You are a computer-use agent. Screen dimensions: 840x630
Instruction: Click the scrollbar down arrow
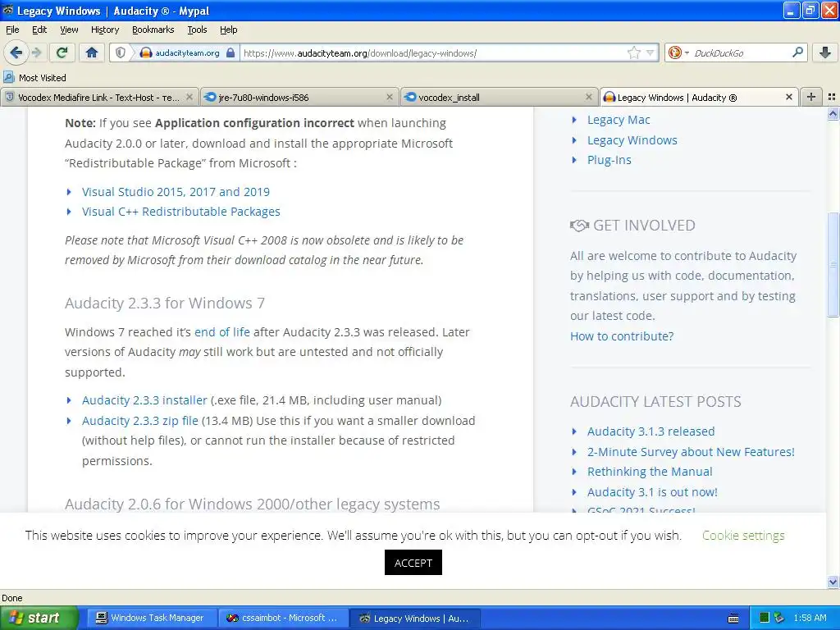pos(833,582)
